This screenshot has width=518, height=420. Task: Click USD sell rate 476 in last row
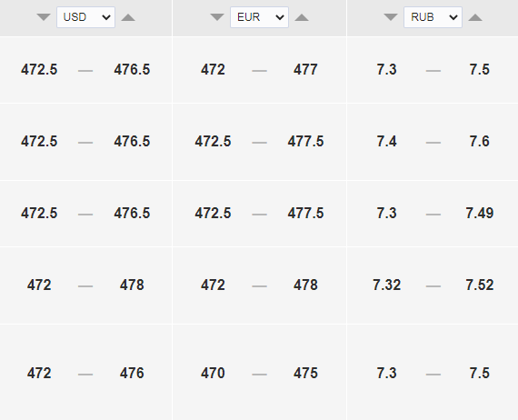tap(132, 374)
